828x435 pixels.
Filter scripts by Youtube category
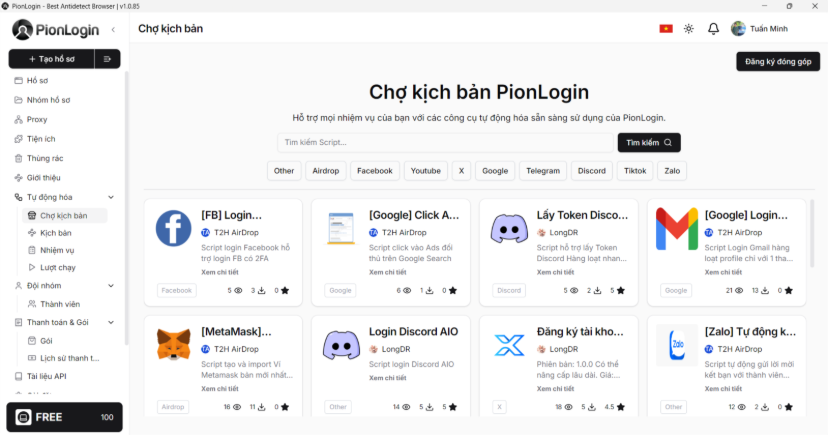point(426,171)
